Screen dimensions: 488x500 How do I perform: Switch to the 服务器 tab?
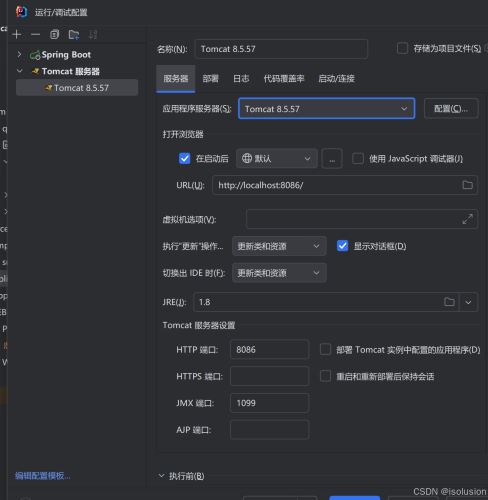[176, 79]
